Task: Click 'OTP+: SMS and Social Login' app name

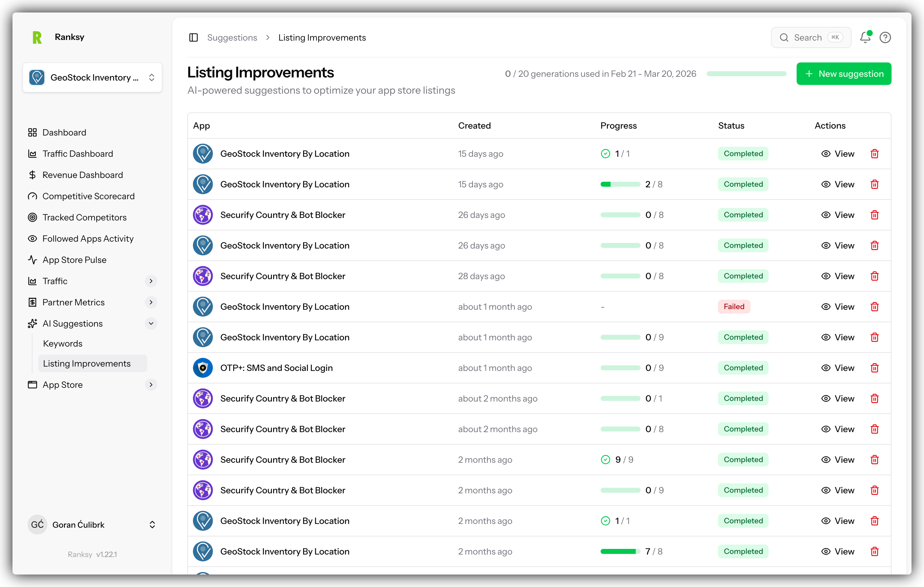Action: click(x=276, y=368)
